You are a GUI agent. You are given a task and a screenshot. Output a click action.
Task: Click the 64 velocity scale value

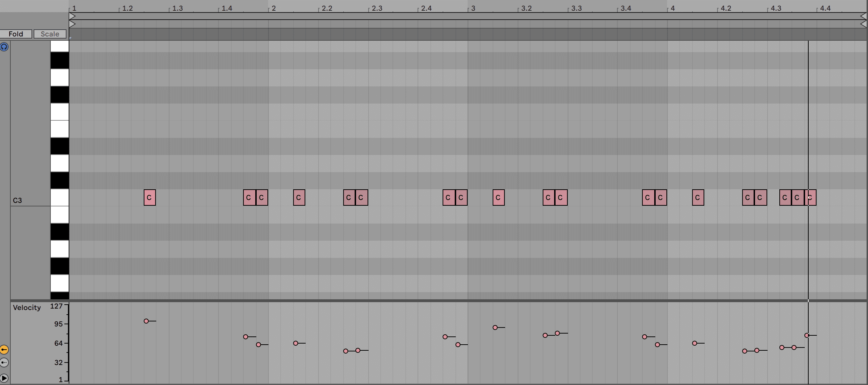coord(58,343)
